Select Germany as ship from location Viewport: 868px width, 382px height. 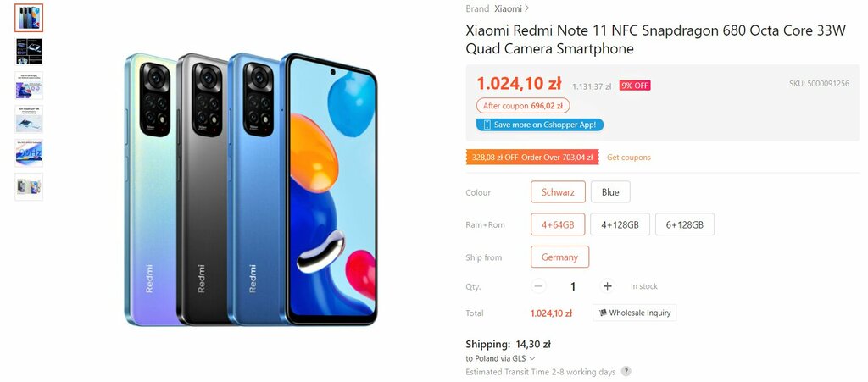point(559,257)
